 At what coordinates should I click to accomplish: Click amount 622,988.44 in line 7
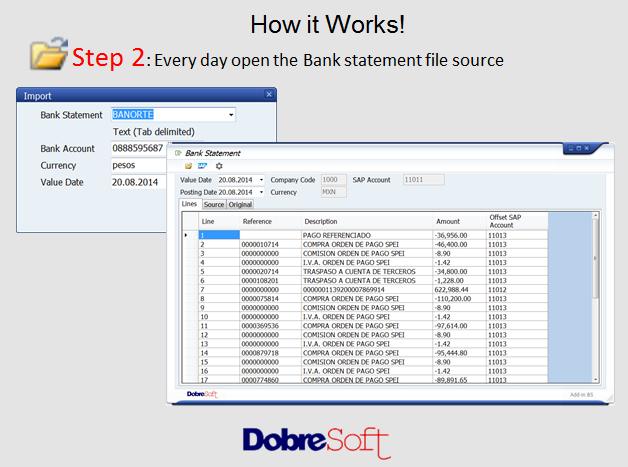pyautogui.click(x=459, y=290)
